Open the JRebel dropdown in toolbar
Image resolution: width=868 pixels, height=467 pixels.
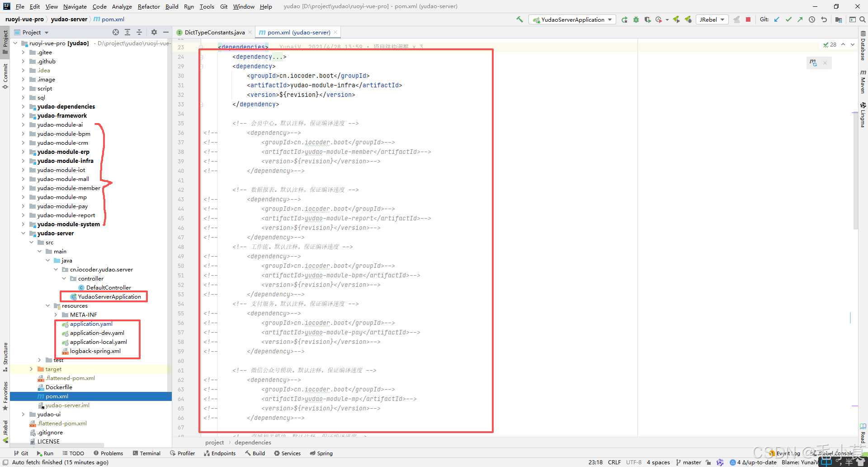(712, 19)
